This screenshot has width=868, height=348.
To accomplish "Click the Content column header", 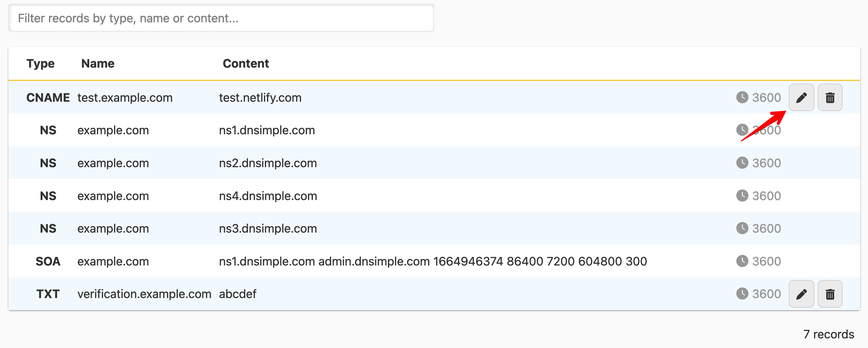I will (x=246, y=63).
